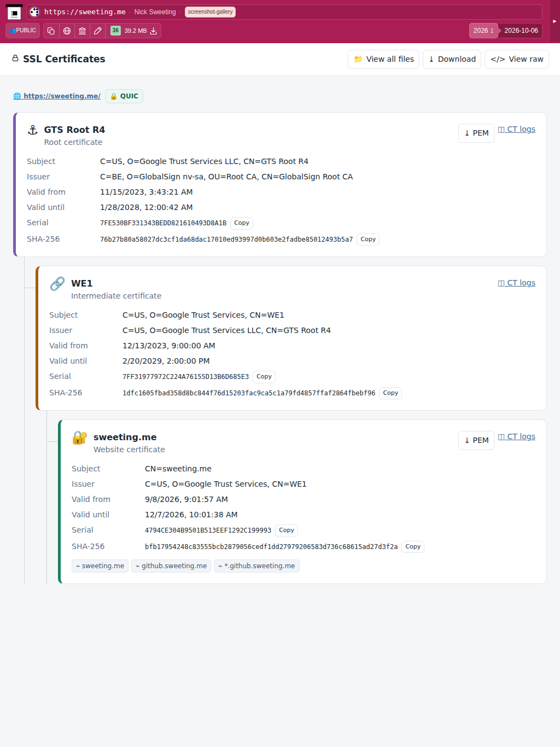Screen dimensions: 560x747
Task: Copy the GTS Root R4 serial number
Action: tap(242, 223)
